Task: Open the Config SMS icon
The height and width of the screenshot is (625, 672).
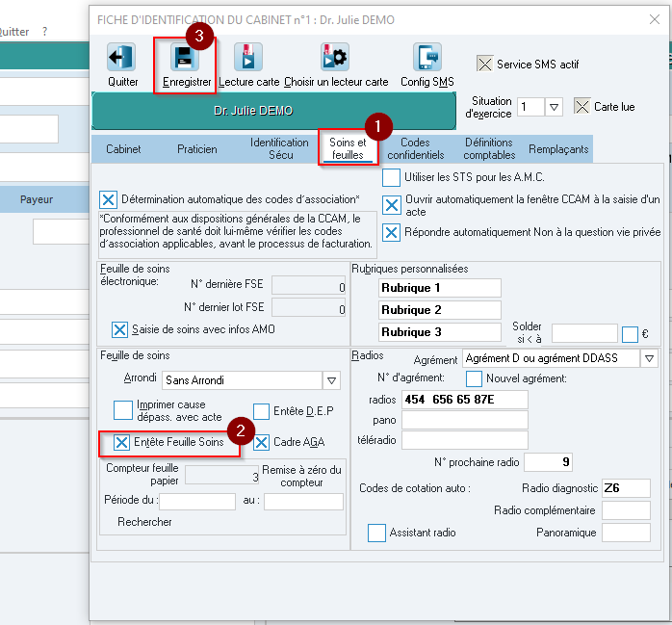Action: (x=427, y=57)
